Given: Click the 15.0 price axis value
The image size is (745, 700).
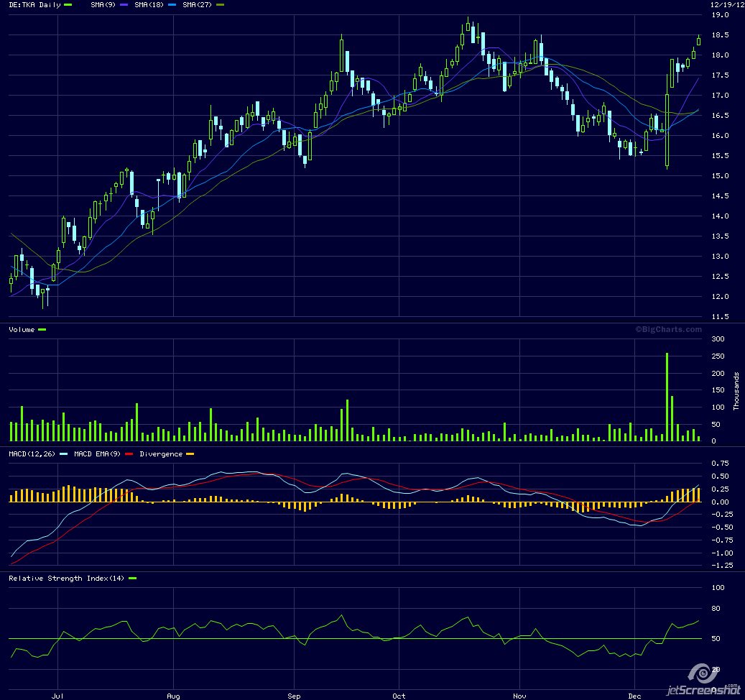Looking at the screenshot, I should pos(720,176).
